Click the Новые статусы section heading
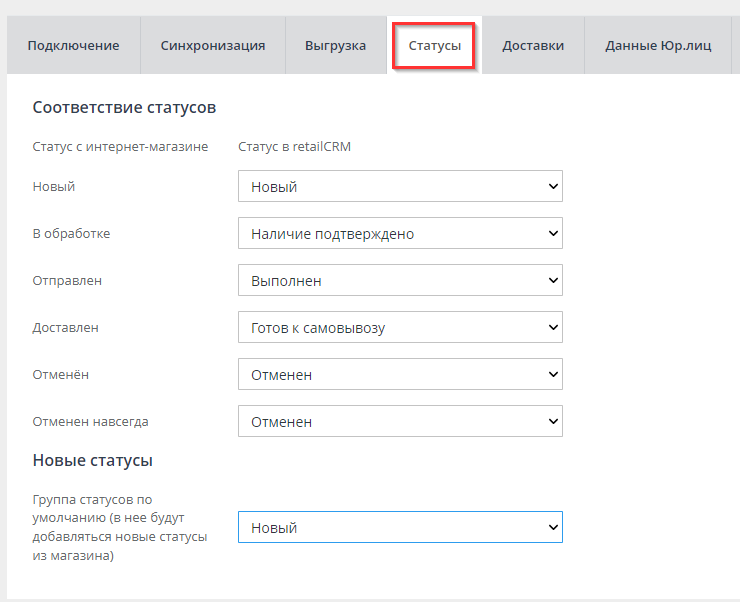Image resolution: width=740 pixels, height=602 pixels. [92, 461]
